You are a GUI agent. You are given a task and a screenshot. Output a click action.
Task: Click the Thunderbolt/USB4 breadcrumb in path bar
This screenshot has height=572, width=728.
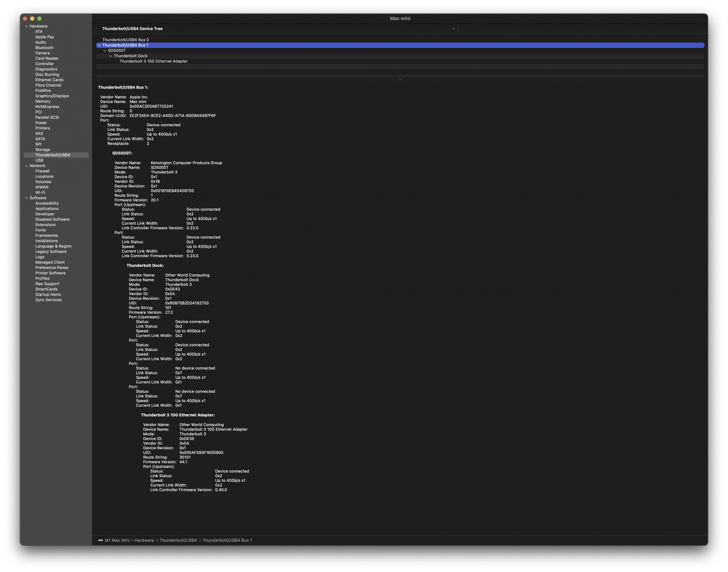pyautogui.click(x=178, y=540)
